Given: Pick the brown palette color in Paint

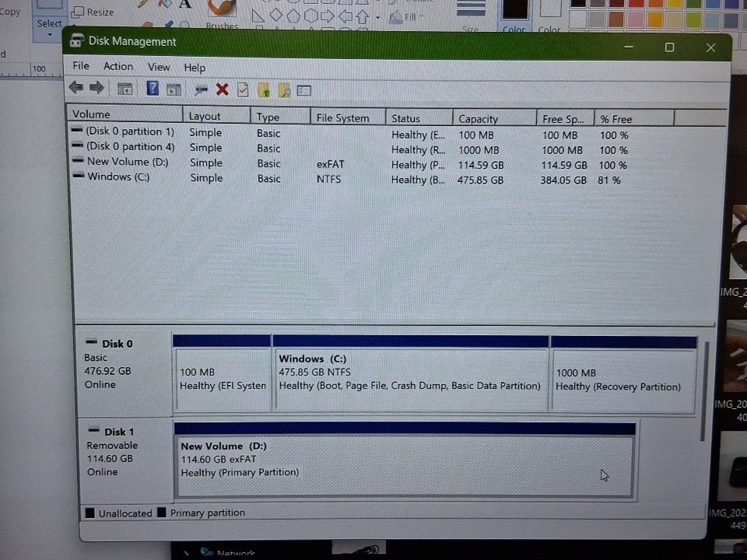Looking at the screenshot, I should [x=616, y=19].
